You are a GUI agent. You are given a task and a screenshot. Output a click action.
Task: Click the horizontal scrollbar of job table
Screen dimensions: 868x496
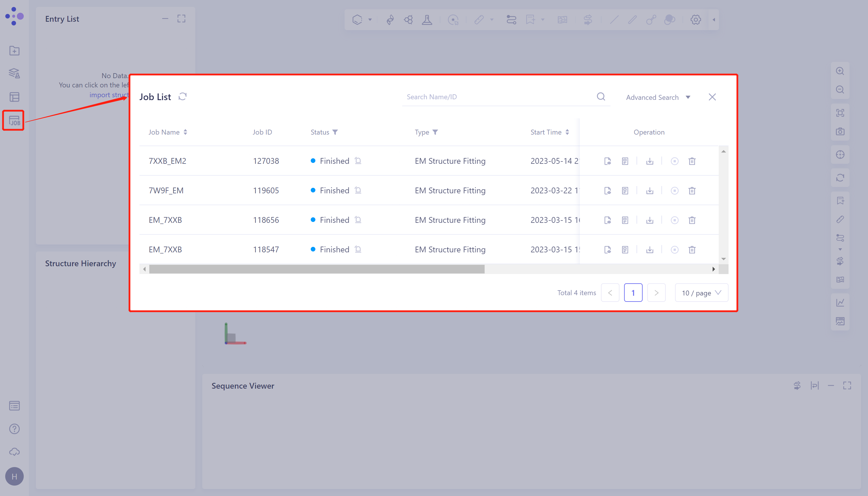(317, 269)
